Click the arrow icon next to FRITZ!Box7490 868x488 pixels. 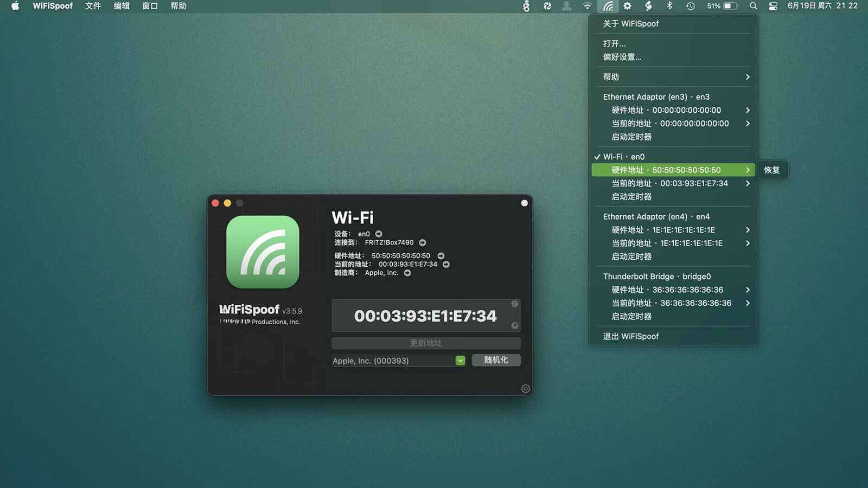click(423, 243)
